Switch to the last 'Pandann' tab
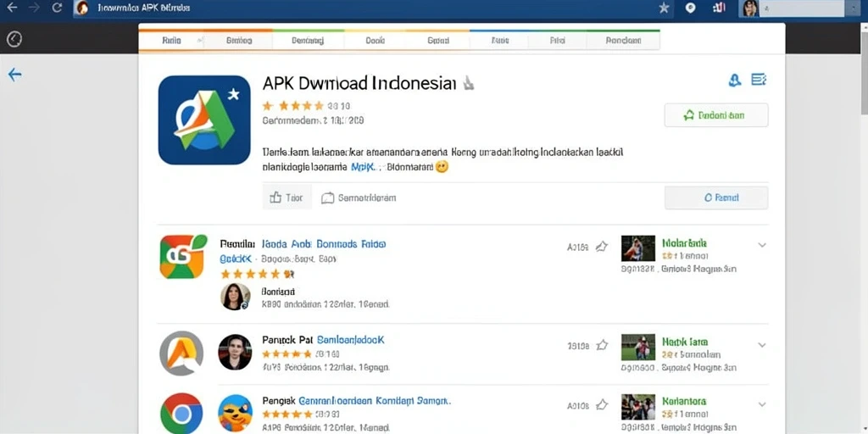Viewport: 868px width, 434px height. coord(623,41)
